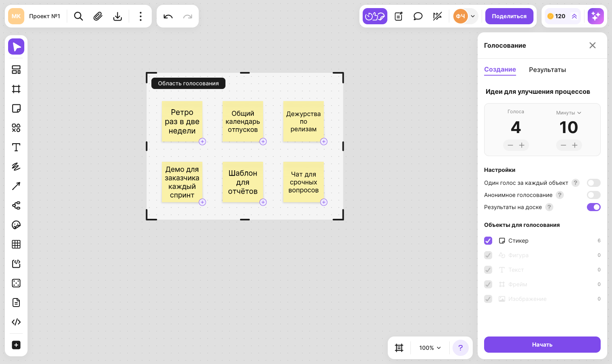The width and height of the screenshot is (612, 364).
Task: Click the search icon in top bar
Action: [x=79, y=16]
